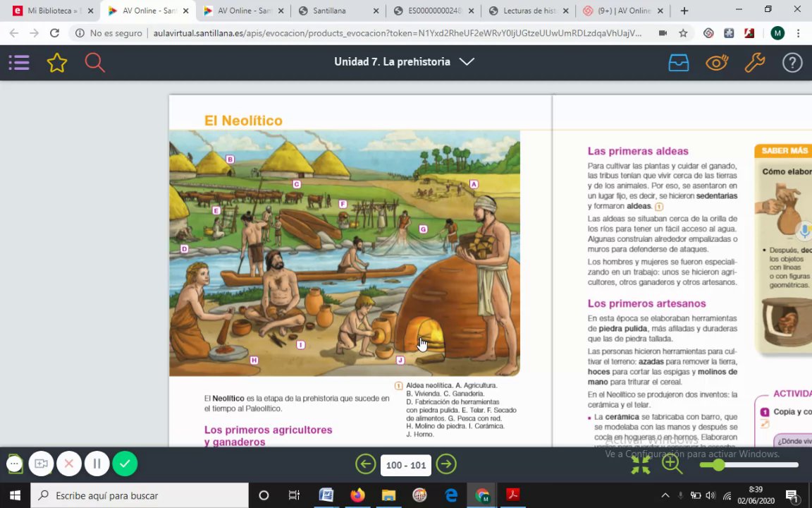Image resolution: width=812 pixels, height=508 pixels.
Task: Go back in browser history
Action: point(14,33)
